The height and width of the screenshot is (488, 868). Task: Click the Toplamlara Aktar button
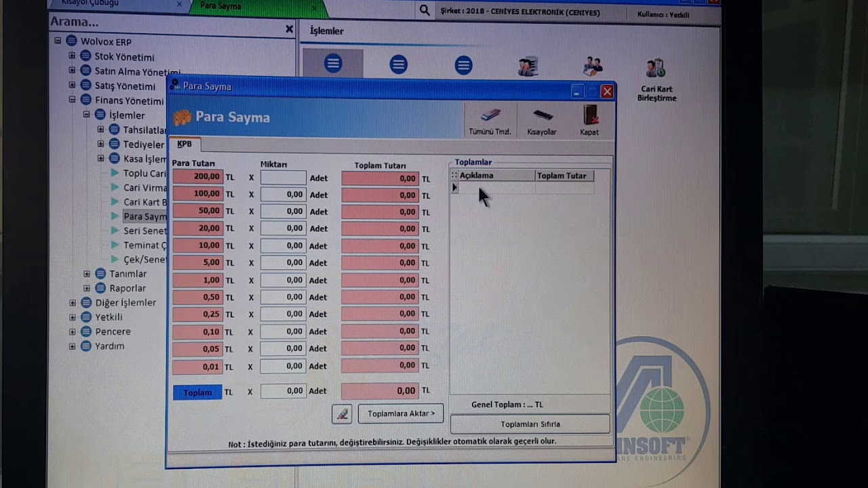[401, 413]
